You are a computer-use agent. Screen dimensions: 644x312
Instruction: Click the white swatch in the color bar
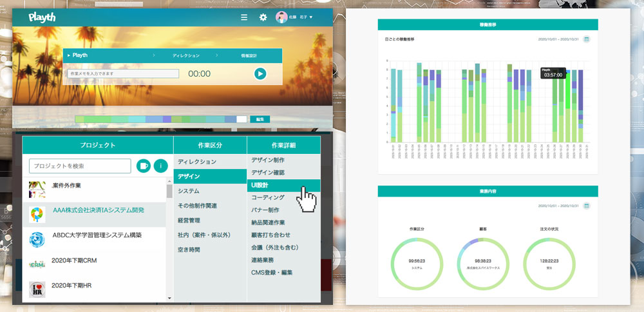(x=241, y=119)
